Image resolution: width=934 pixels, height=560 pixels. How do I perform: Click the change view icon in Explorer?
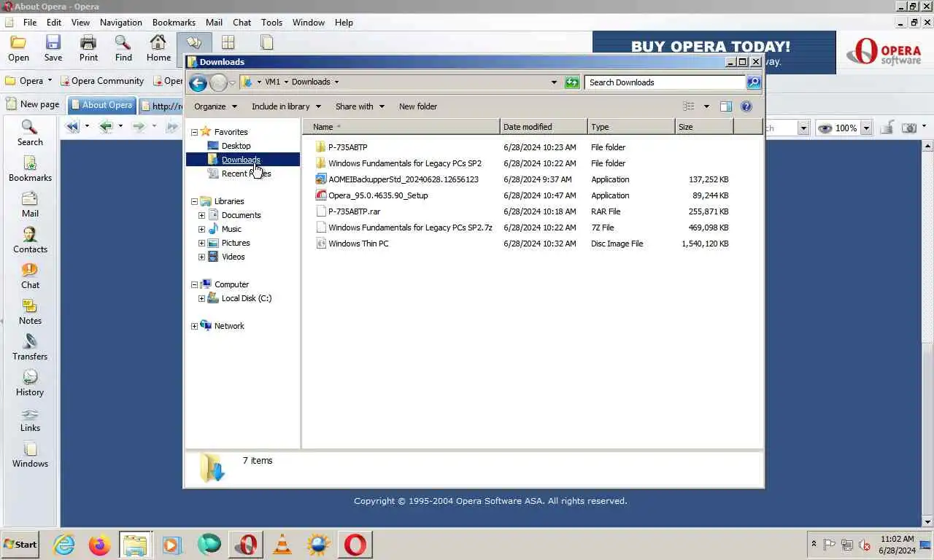point(689,106)
